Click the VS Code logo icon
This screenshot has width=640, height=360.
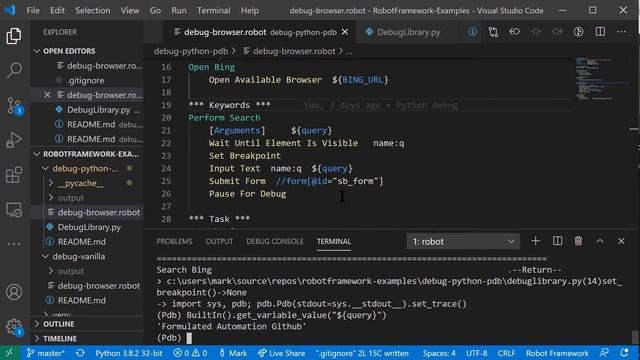coord(10,10)
